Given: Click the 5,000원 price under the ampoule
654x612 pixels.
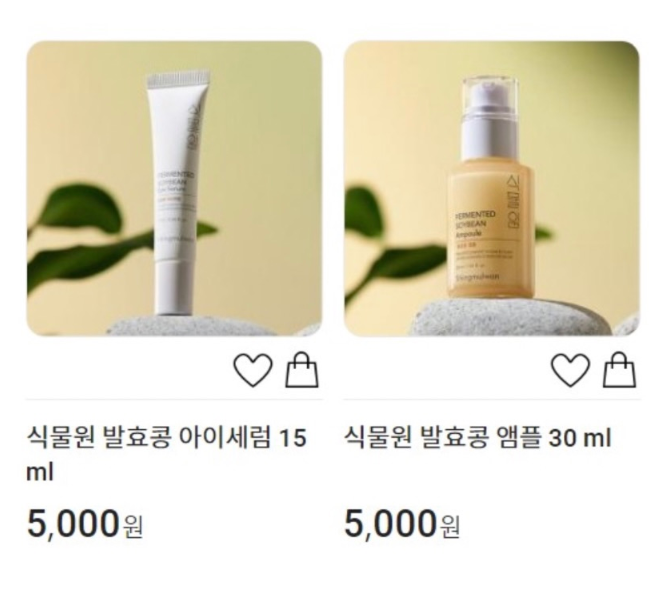Looking at the screenshot, I should click(x=402, y=524).
